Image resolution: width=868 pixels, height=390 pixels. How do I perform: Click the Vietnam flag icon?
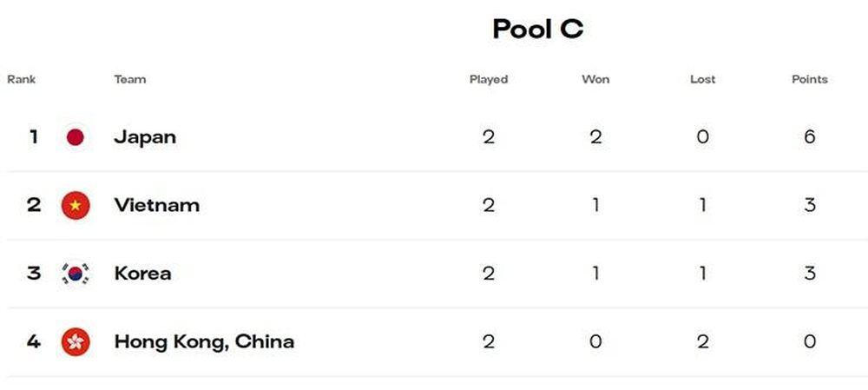[x=76, y=206]
